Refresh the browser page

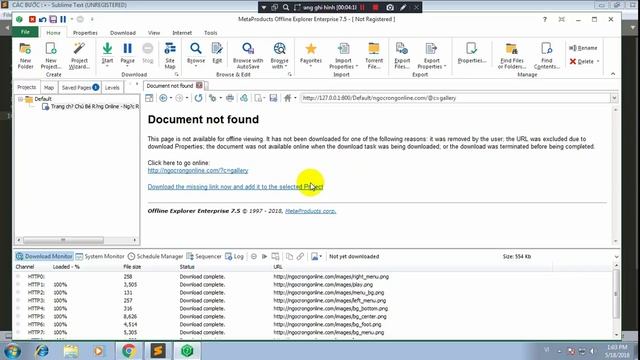click(198, 98)
